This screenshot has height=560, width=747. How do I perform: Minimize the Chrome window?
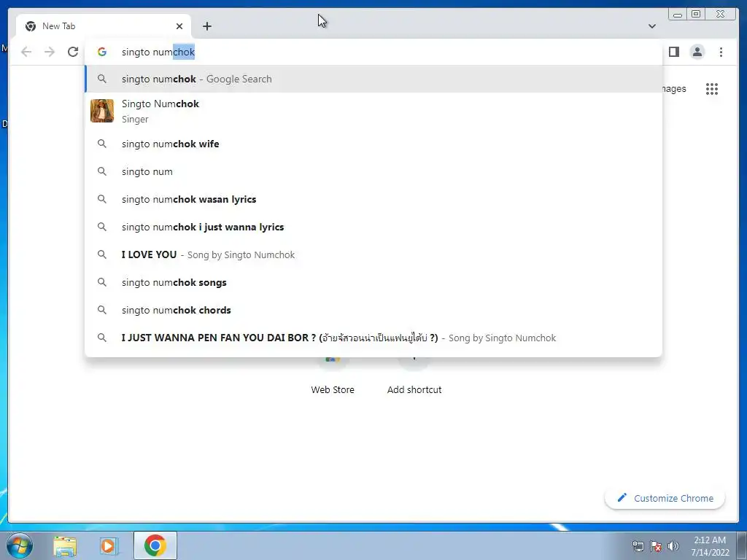click(x=678, y=15)
